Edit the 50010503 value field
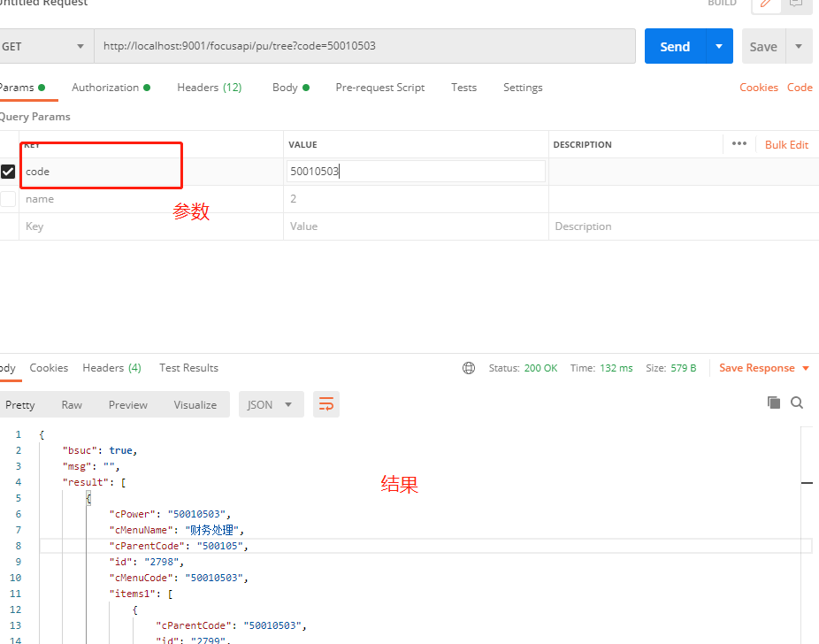The image size is (819, 644). pos(416,172)
